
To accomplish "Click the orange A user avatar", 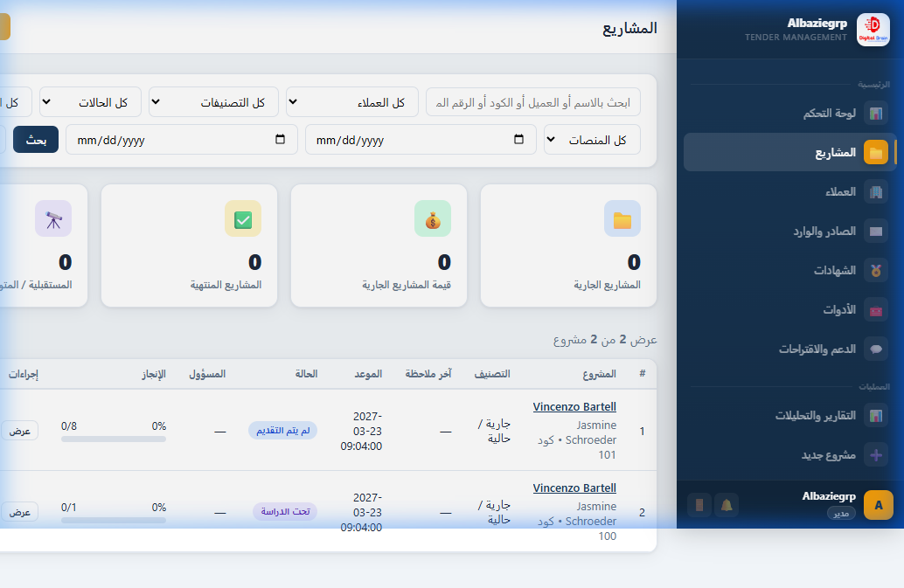I will pos(878,505).
